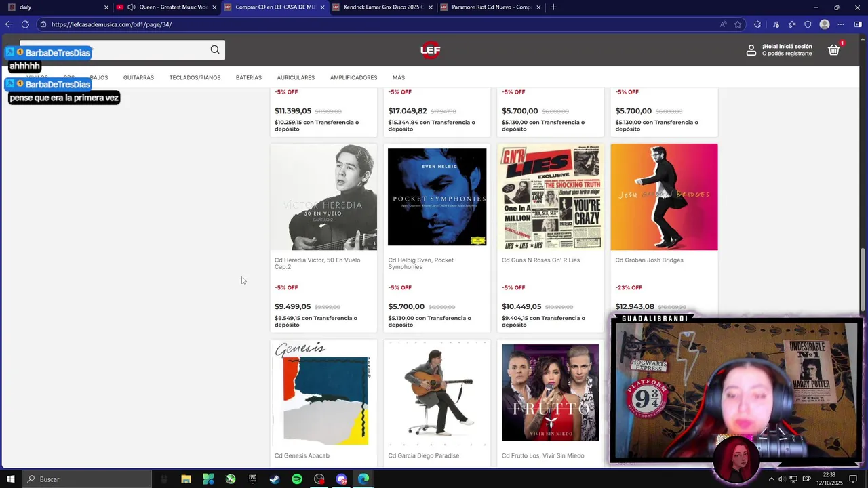The width and height of the screenshot is (868, 488).
Task: Reload the page with the refresh button
Action: pos(25,24)
